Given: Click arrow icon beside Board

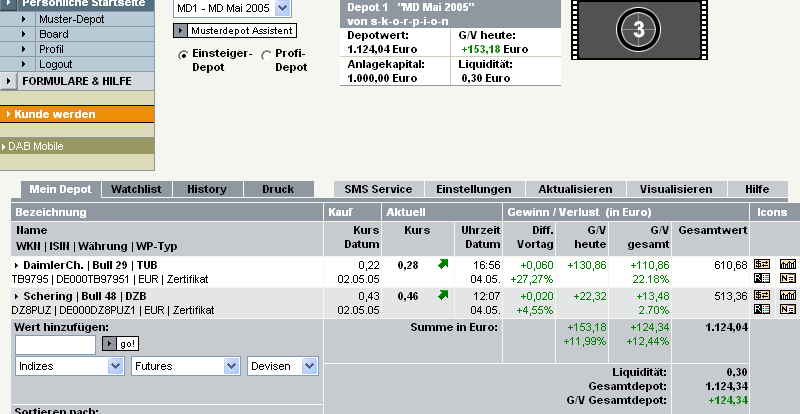Looking at the screenshot, I should 24,34.
